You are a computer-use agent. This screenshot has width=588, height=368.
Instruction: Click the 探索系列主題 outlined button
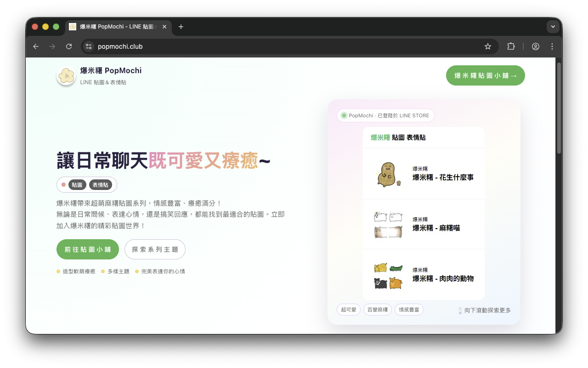tap(155, 249)
